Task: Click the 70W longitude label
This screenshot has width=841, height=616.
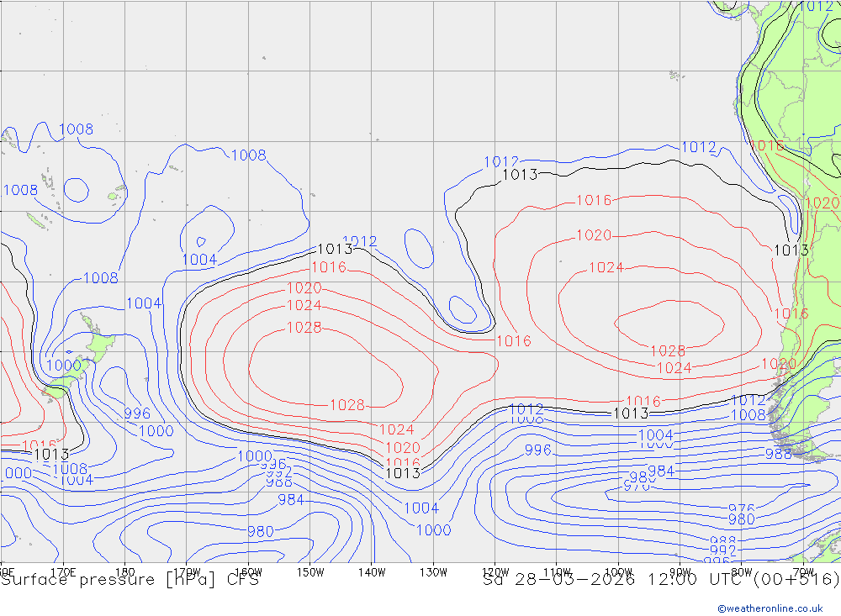Action: pos(803,572)
